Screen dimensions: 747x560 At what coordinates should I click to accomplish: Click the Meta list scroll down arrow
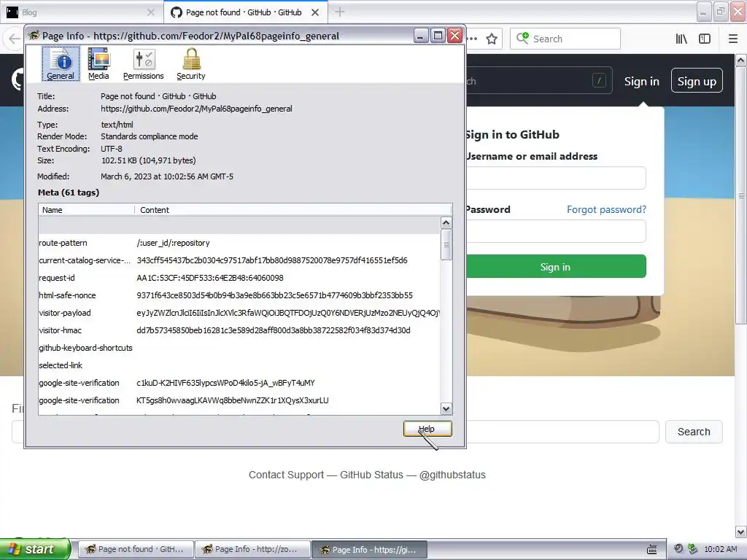[446, 408]
